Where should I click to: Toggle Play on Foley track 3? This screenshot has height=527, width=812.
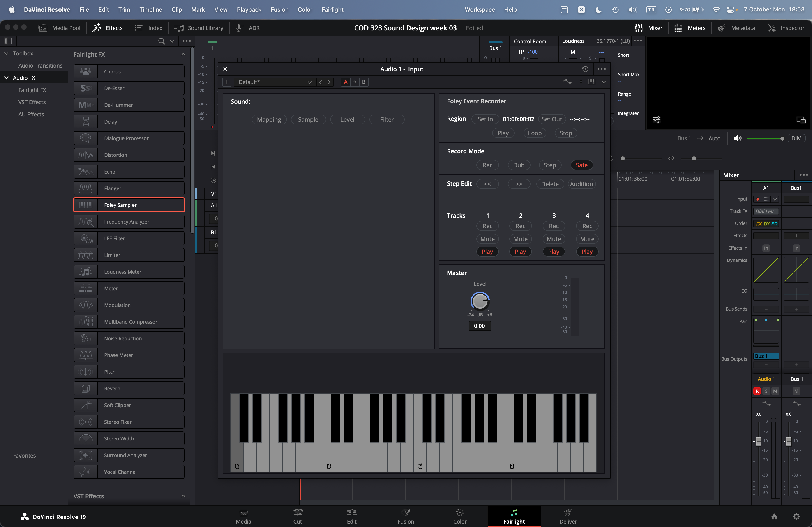tap(553, 252)
